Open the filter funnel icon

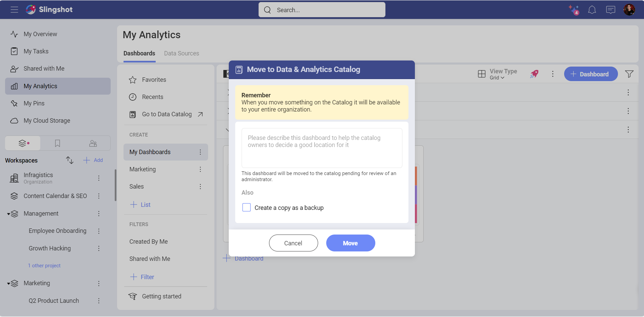pos(629,74)
